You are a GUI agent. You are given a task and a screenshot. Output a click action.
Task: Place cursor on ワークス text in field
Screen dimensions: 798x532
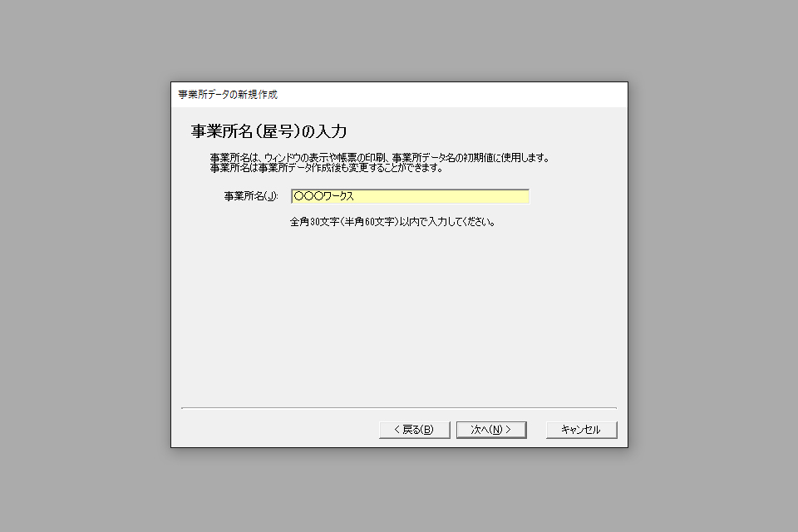pyautogui.click(x=339, y=196)
